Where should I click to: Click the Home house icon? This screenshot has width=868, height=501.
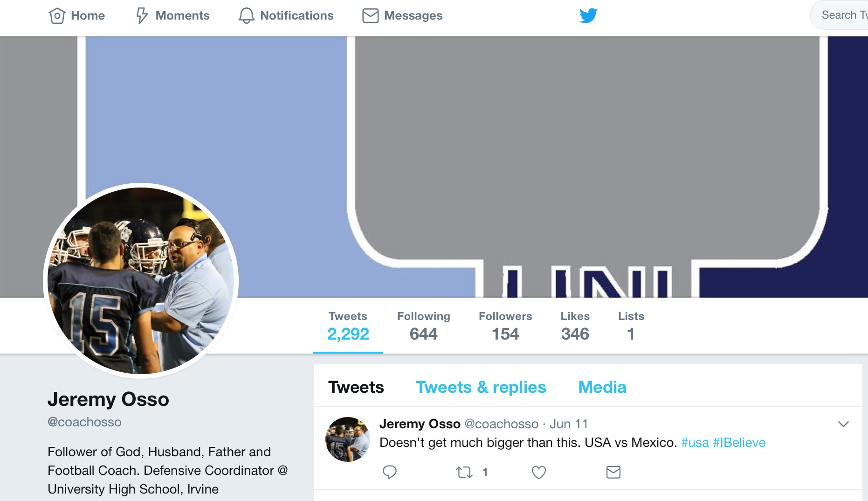coord(57,15)
